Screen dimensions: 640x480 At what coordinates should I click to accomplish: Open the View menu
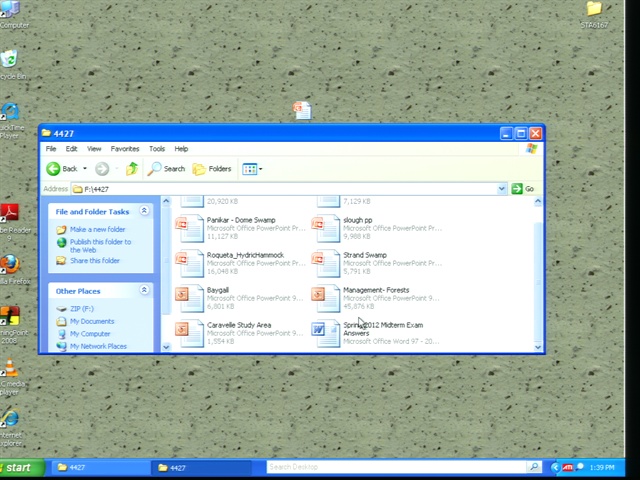[94, 149]
